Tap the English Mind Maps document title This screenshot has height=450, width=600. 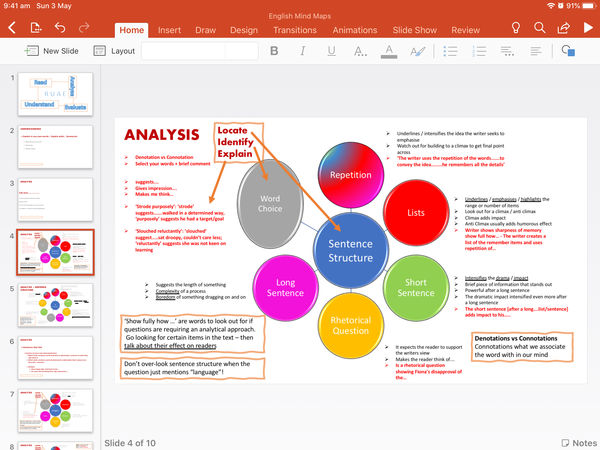pyautogui.click(x=300, y=16)
